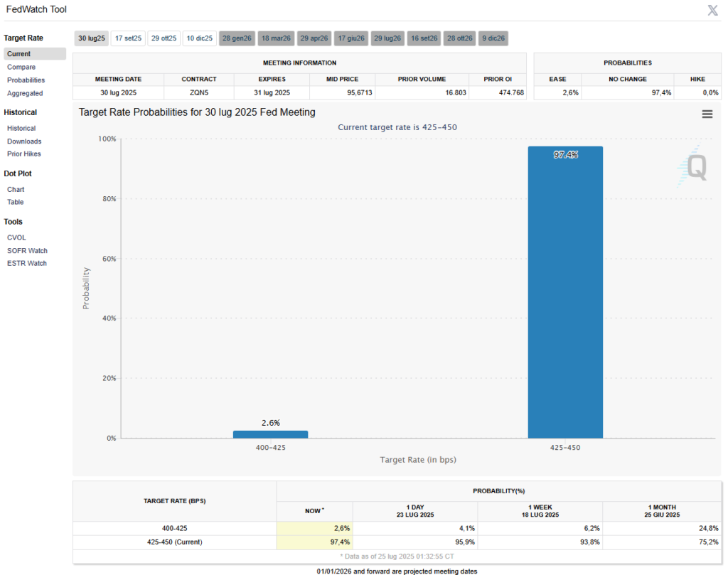Click the 30 lug 2025 meeting date cell

pyautogui.click(x=119, y=93)
